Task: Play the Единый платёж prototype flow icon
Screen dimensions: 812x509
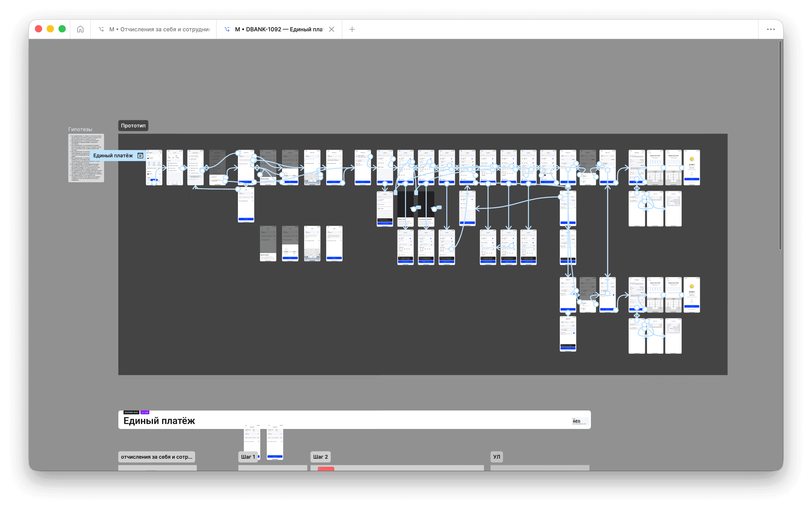Action: coord(140,156)
